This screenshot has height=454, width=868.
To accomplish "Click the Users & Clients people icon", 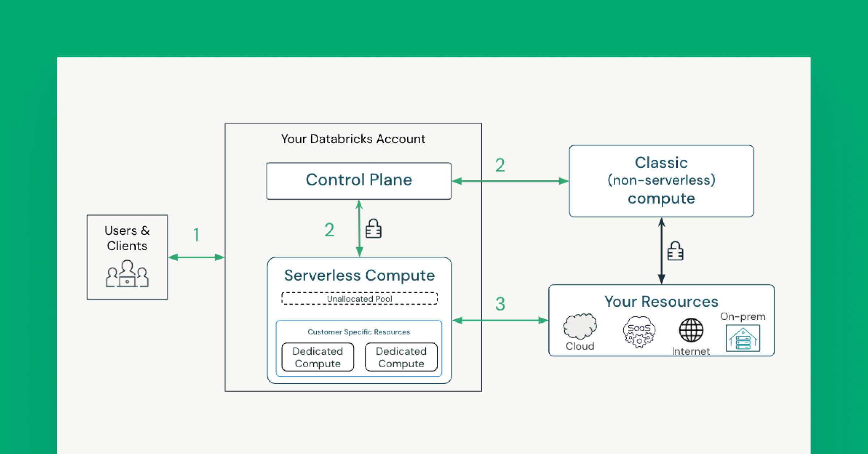I will click(127, 273).
